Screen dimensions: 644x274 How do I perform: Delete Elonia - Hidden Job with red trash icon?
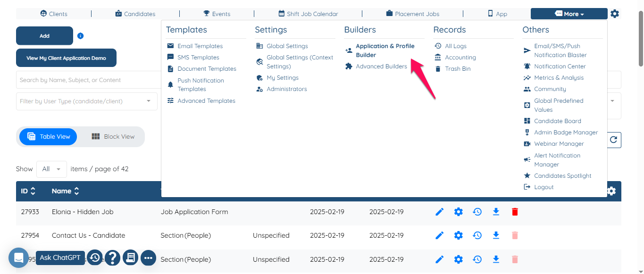515,212
